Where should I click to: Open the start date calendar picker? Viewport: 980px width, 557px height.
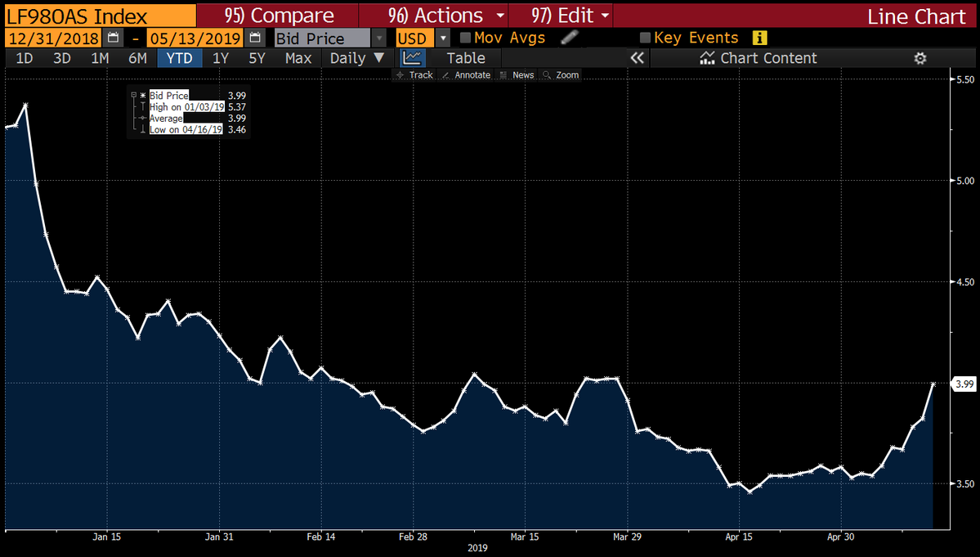(x=113, y=38)
